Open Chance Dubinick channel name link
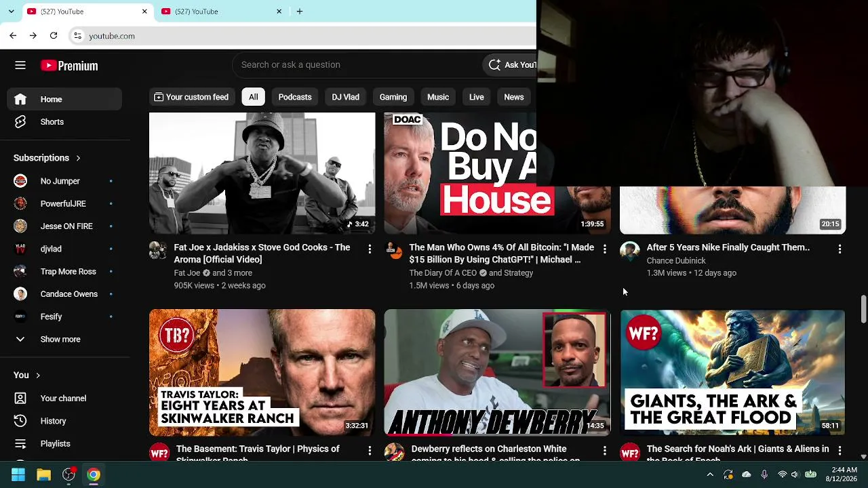The image size is (868, 488). point(676,261)
